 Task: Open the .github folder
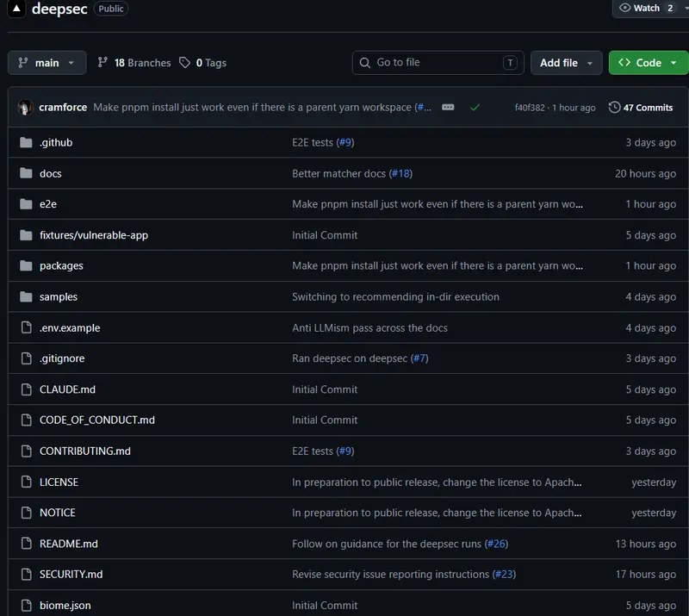click(x=56, y=142)
